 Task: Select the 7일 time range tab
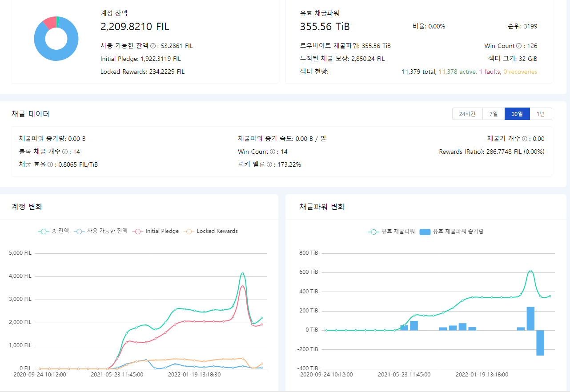point(494,114)
